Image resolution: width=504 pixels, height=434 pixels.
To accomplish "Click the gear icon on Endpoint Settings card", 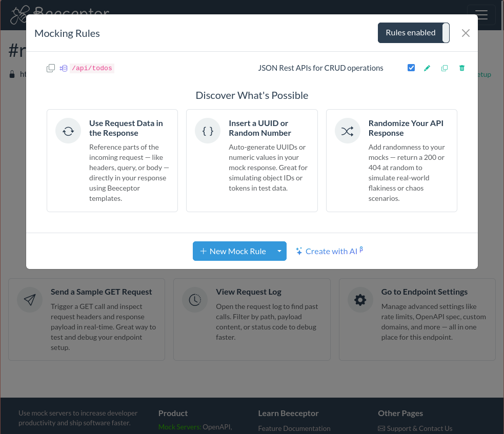I will point(360,300).
